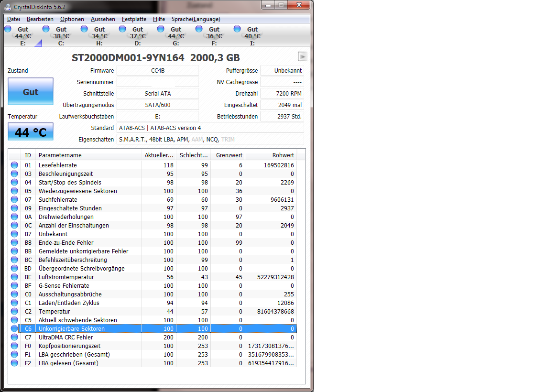
Task: Click status orb for Suchfehlerrate row
Action: (14, 199)
